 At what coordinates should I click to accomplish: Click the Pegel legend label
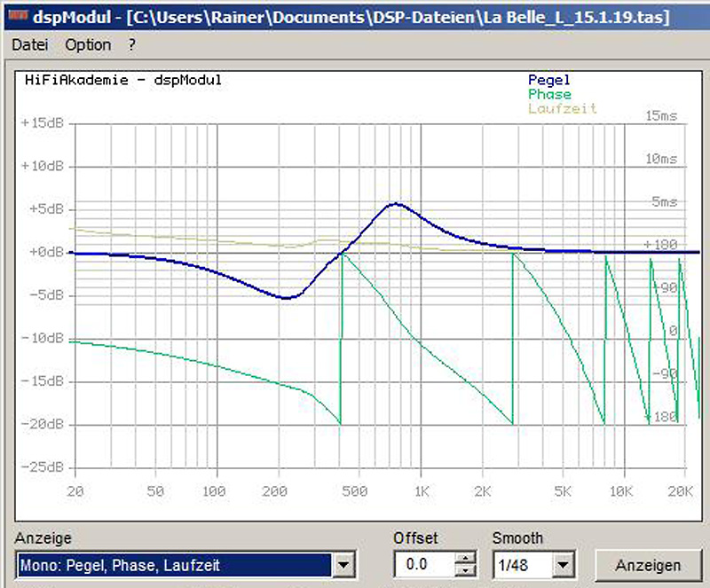(548, 81)
